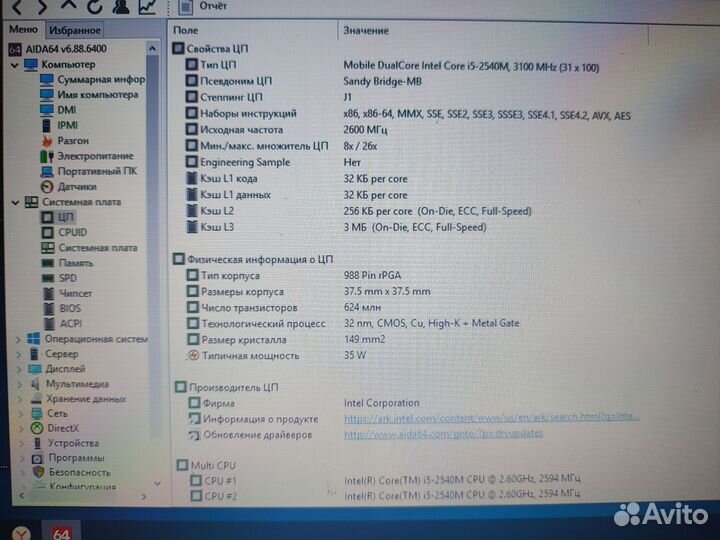Select the Кэш L3 row

coord(336,227)
